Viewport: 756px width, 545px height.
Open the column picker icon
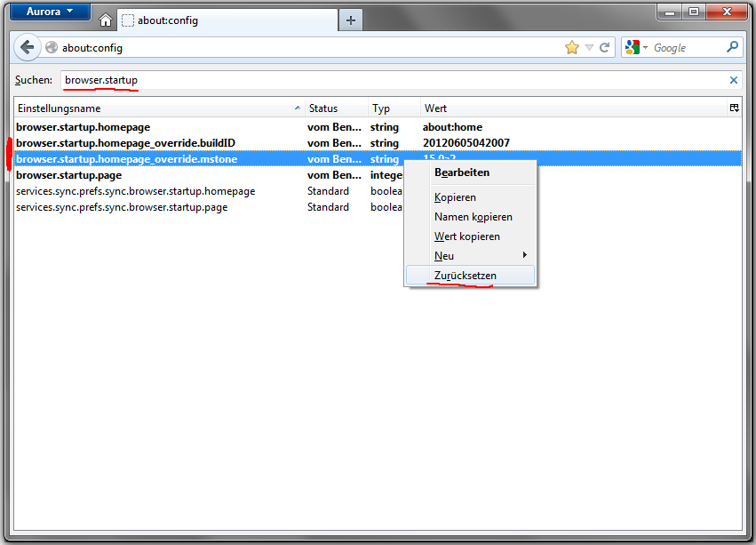point(735,108)
